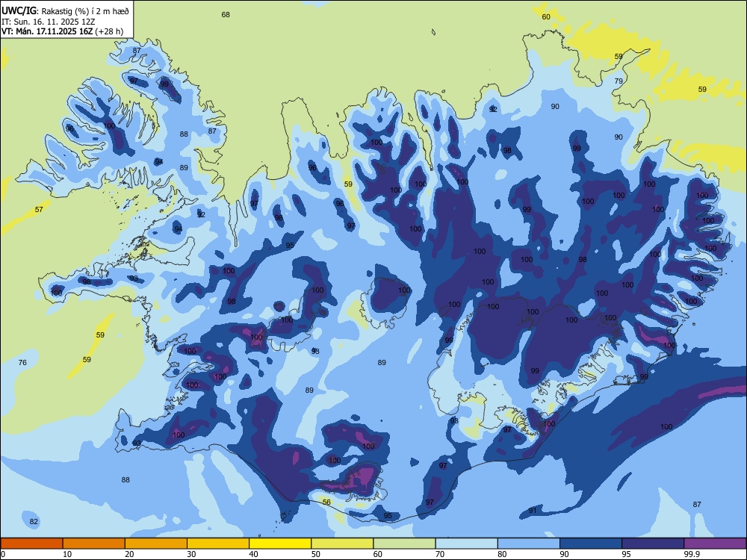Image resolution: width=747 pixels, height=560 pixels.
Task: Click the dark orange 0–10 legend swatch
Action: click(x=31, y=544)
